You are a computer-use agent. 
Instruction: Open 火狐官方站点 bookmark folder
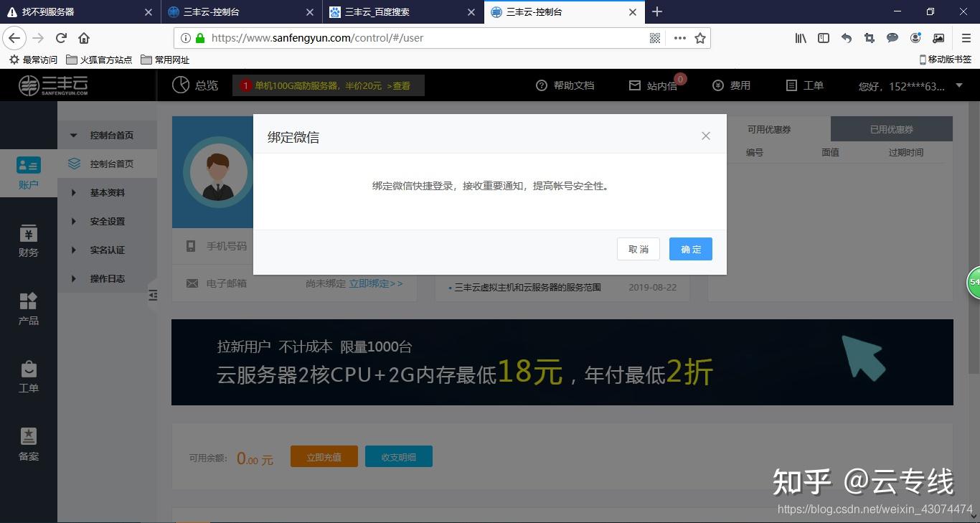(x=99, y=60)
